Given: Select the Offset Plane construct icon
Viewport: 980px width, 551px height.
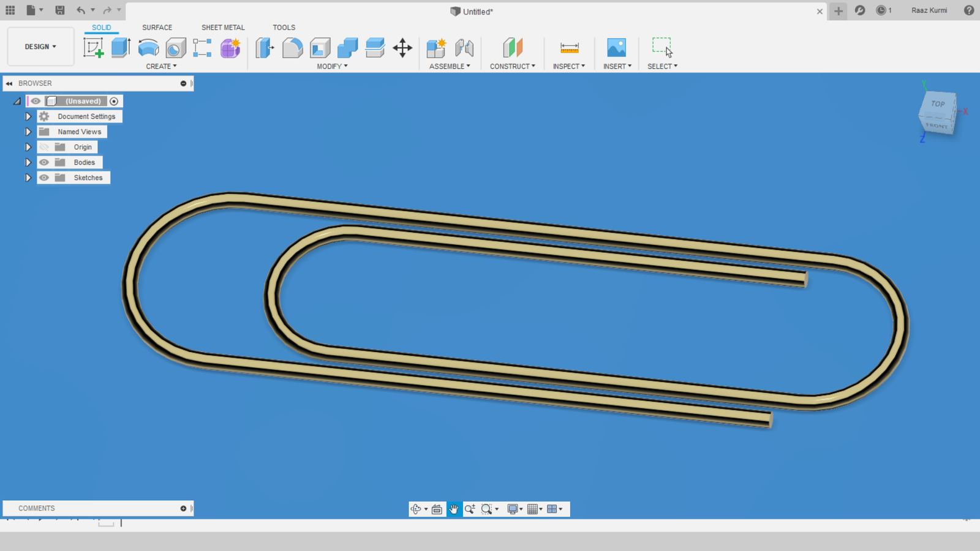Looking at the screenshot, I should (513, 48).
